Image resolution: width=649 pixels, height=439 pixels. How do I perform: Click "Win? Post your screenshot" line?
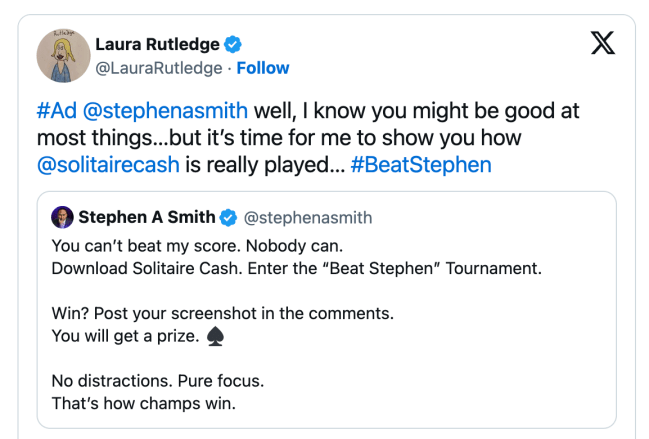coord(222,313)
